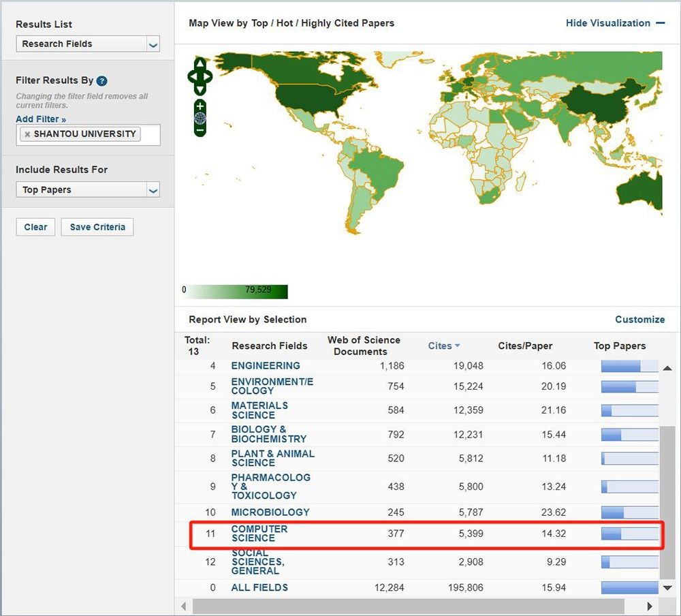Screen dimensions: 681x616
Task: Open the Research Fields results list dropdown
Action: pyautogui.click(x=88, y=44)
